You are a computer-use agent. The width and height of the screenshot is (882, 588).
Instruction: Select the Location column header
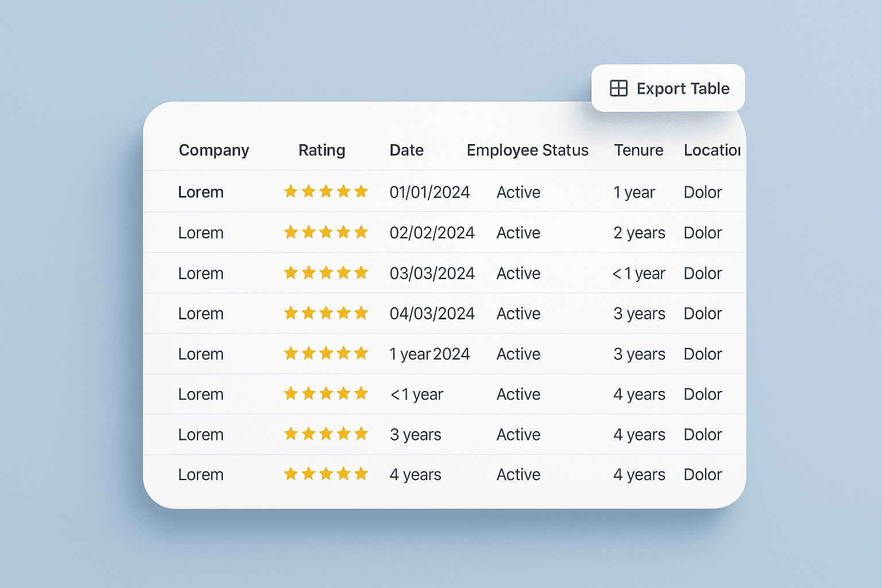713,150
